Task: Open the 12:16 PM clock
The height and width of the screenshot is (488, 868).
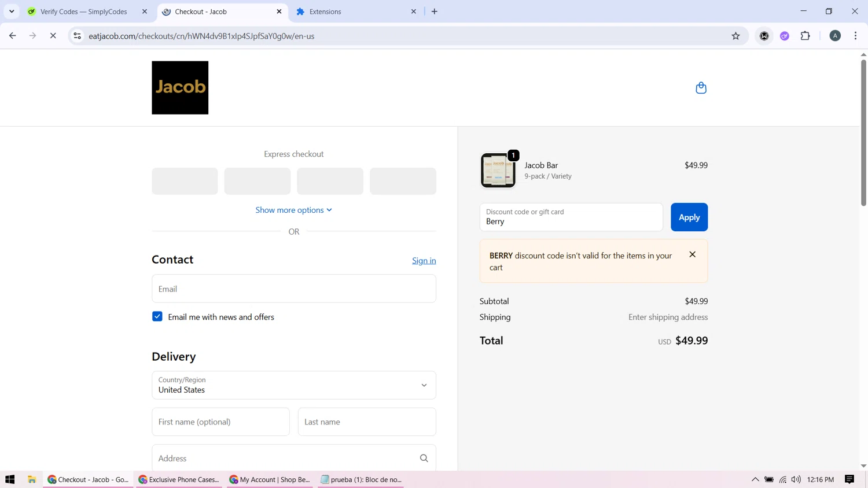Action: tap(821, 479)
